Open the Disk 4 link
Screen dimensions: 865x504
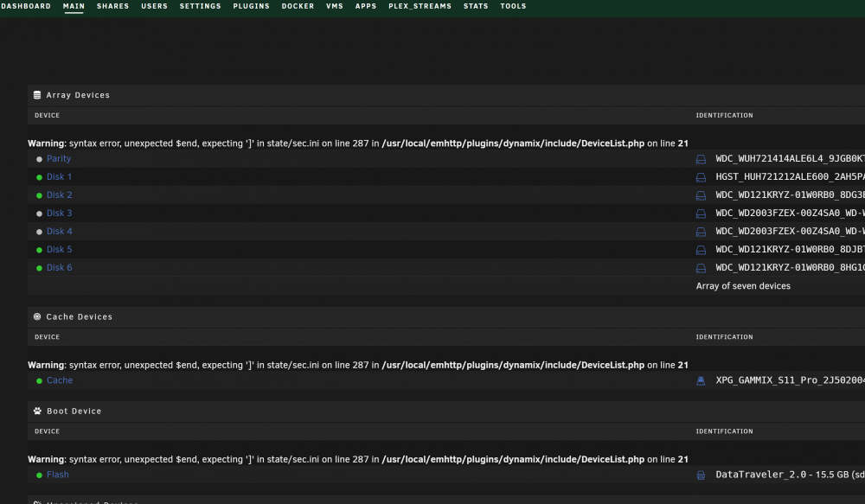click(59, 231)
